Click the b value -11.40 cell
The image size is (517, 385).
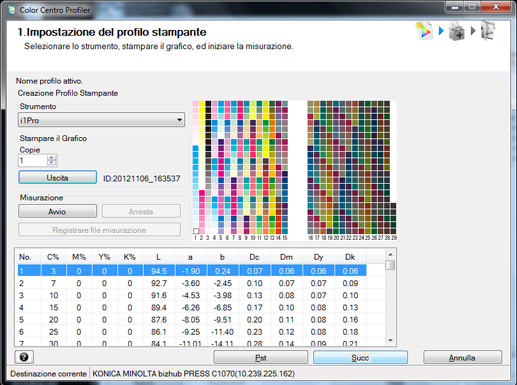(223, 332)
